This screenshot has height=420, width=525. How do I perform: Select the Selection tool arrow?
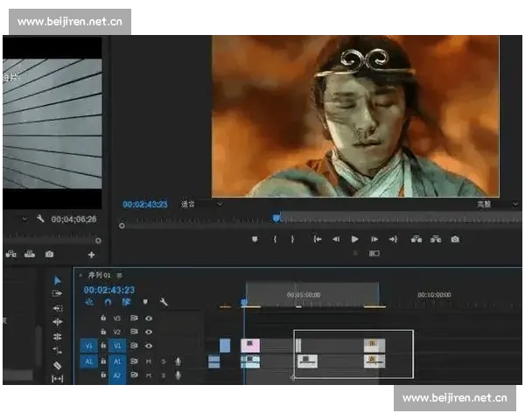[57, 280]
